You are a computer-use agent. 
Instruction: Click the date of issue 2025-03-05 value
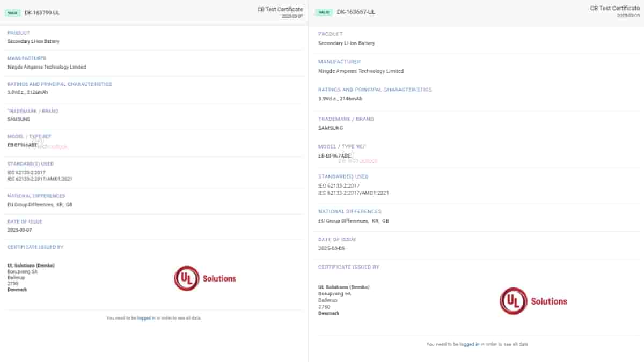[331, 248]
